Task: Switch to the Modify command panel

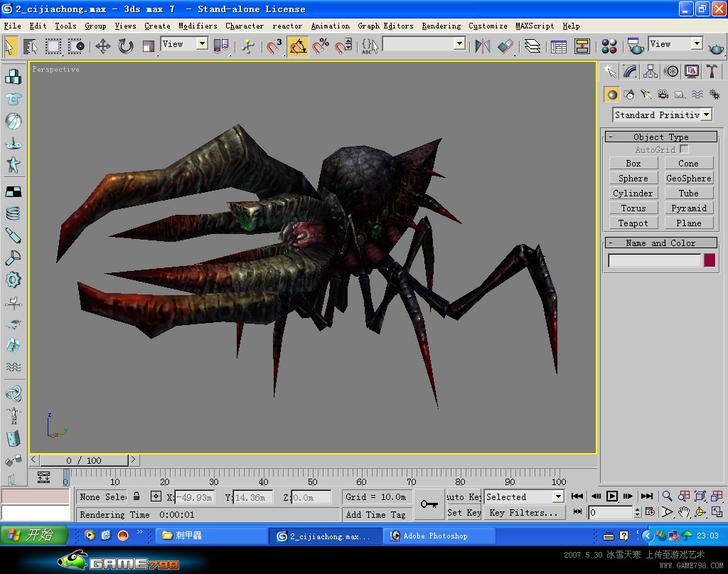Action: tap(630, 71)
